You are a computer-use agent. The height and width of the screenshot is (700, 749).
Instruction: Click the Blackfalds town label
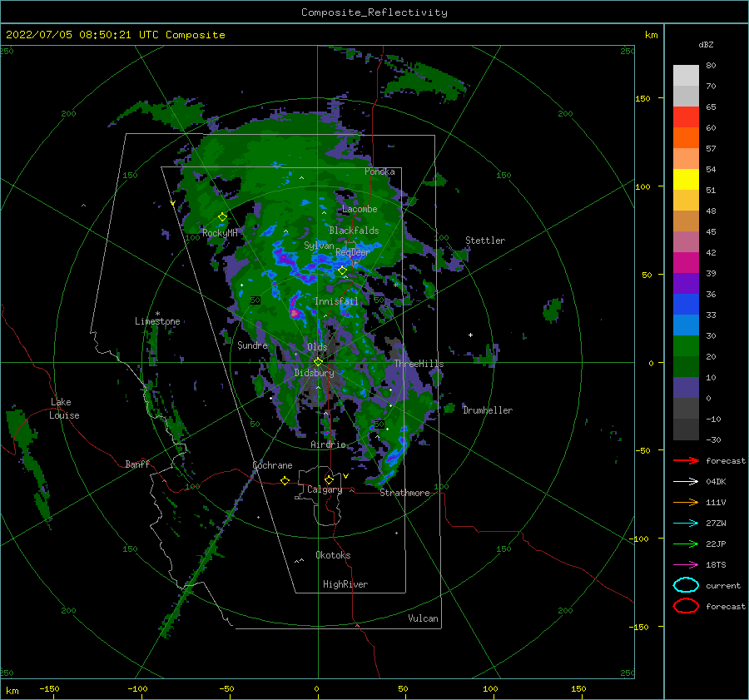tap(354, 231)
